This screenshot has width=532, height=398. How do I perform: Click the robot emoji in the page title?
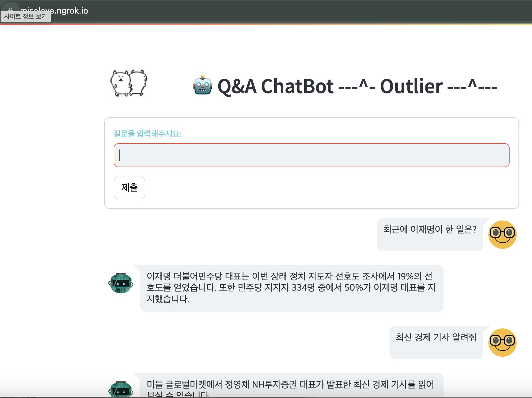pyautogui.click(x=203, y=85)
